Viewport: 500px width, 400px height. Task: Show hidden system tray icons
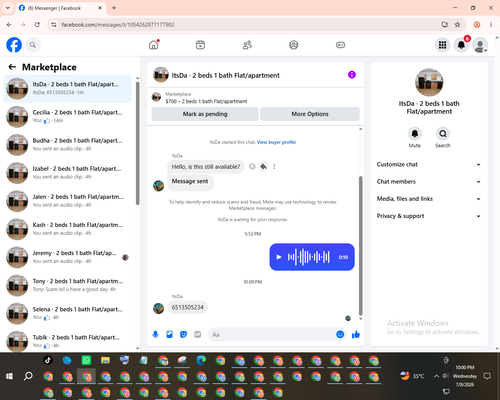click(436, 376)
